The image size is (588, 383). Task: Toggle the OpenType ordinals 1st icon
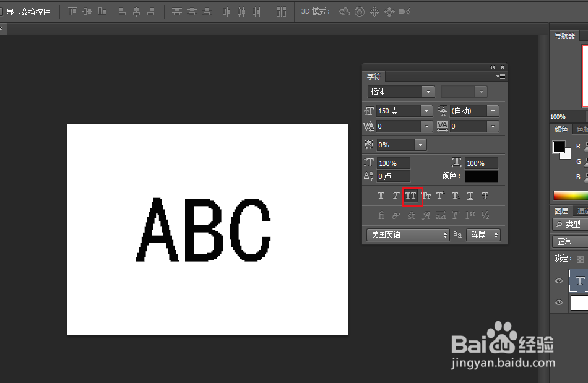(x=470, y=215)
